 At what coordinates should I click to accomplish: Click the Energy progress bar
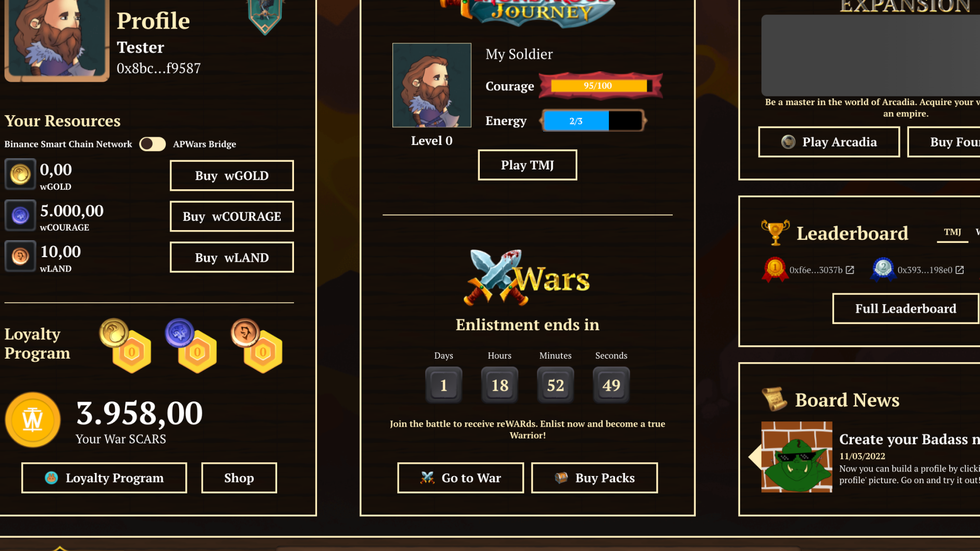point(593,121)
